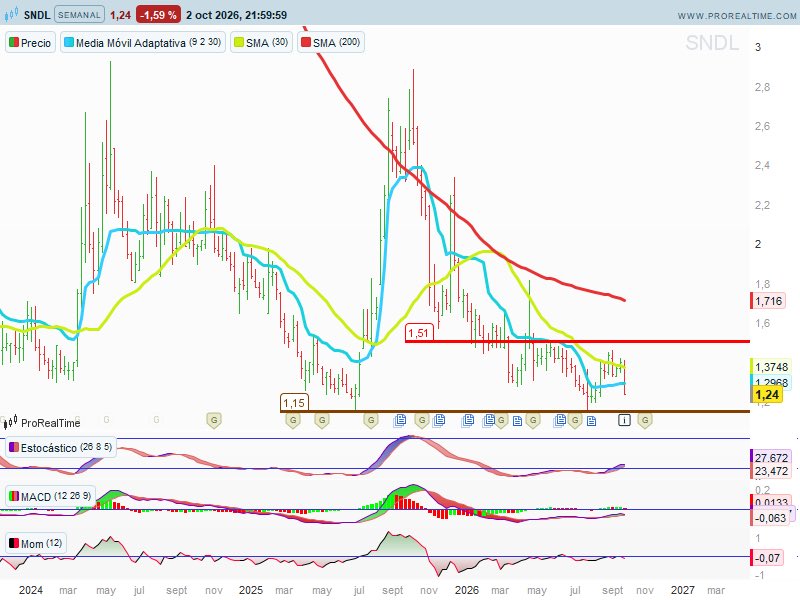This screenshot has height=600, width=800.
Task: Click the yellow-green SMA (30) color swatch
Action: pos(239,42)
